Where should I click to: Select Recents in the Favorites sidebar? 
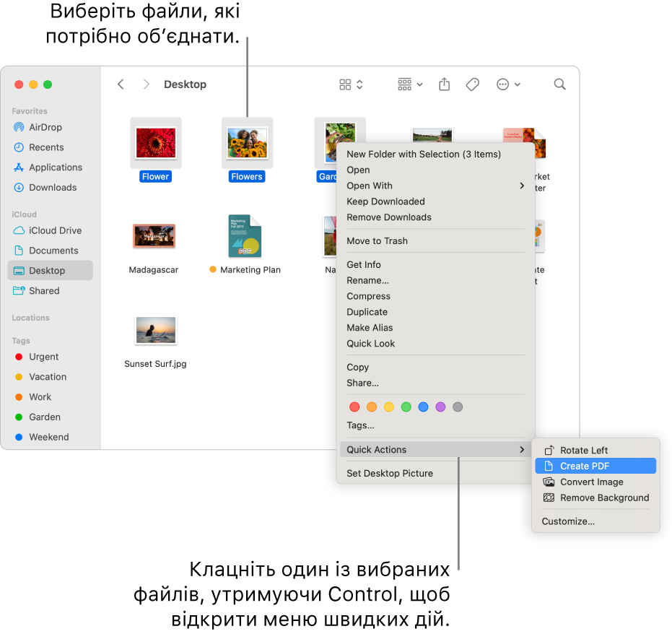(x=45, y=147)
